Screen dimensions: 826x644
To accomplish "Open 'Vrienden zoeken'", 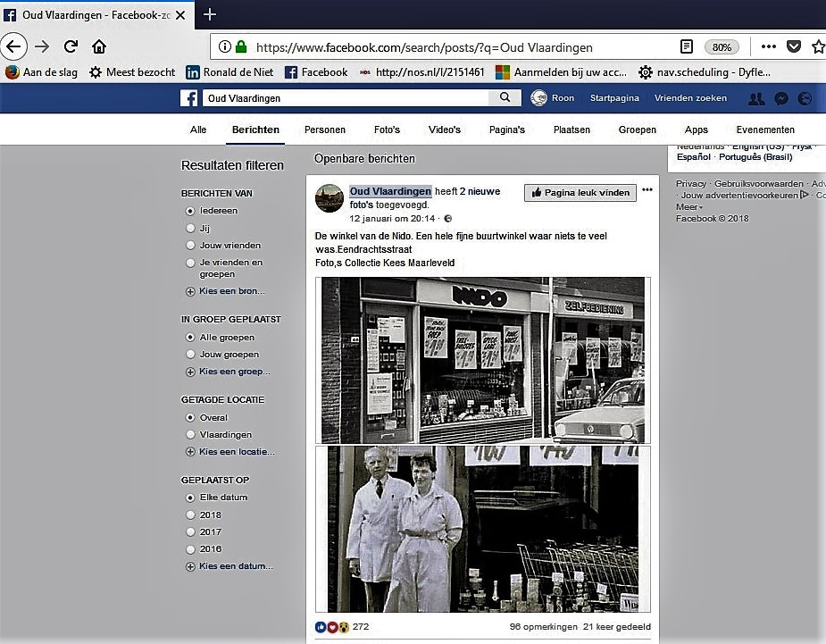I will tap(690, 98).
